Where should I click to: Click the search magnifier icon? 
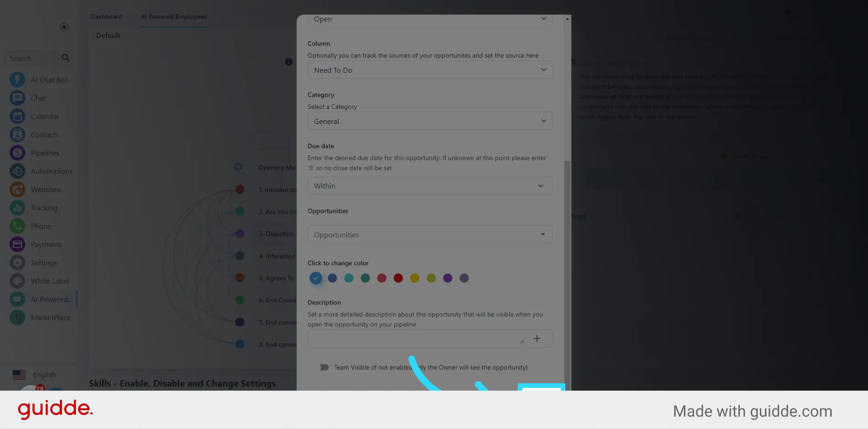(65, 58)
